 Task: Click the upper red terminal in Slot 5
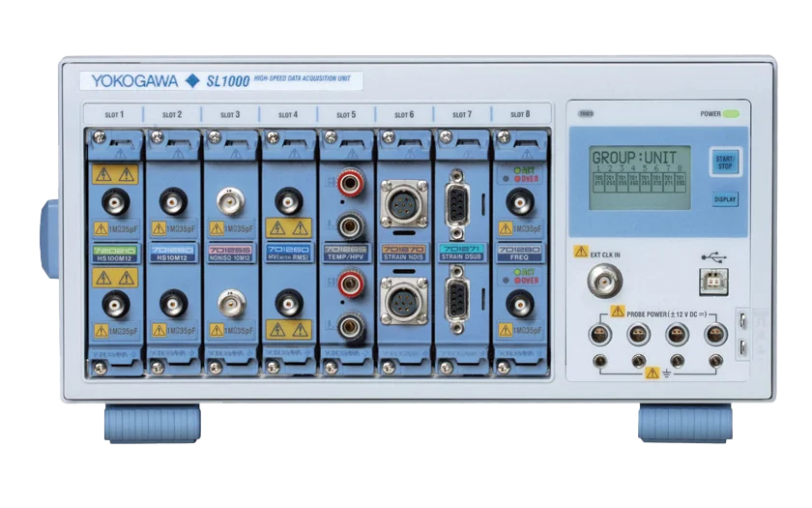click(347, 183)
